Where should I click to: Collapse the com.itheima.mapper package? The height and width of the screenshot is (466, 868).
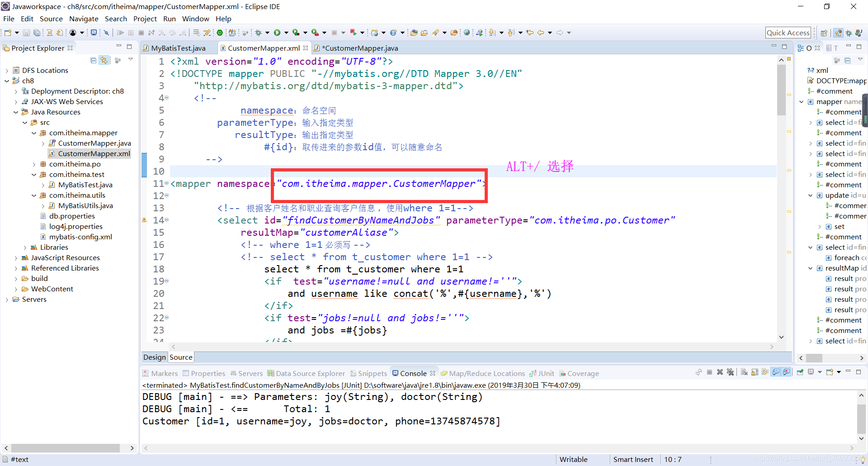[33, 133]
